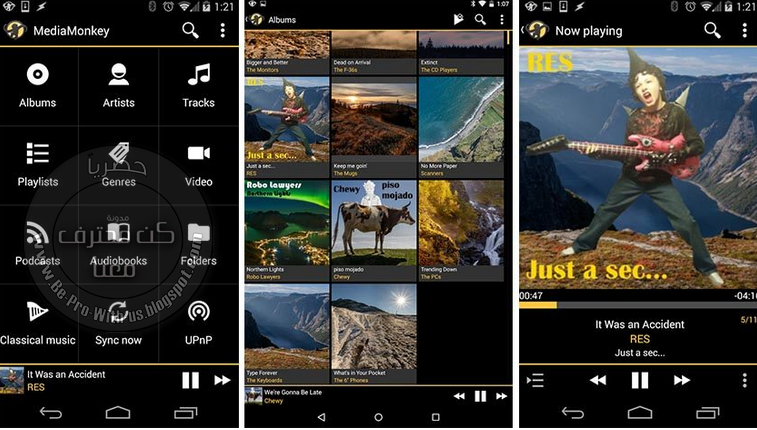Seek on the Now playing progress bar
The height and width of the screenshot is (430, 757).
coord(638,305)
